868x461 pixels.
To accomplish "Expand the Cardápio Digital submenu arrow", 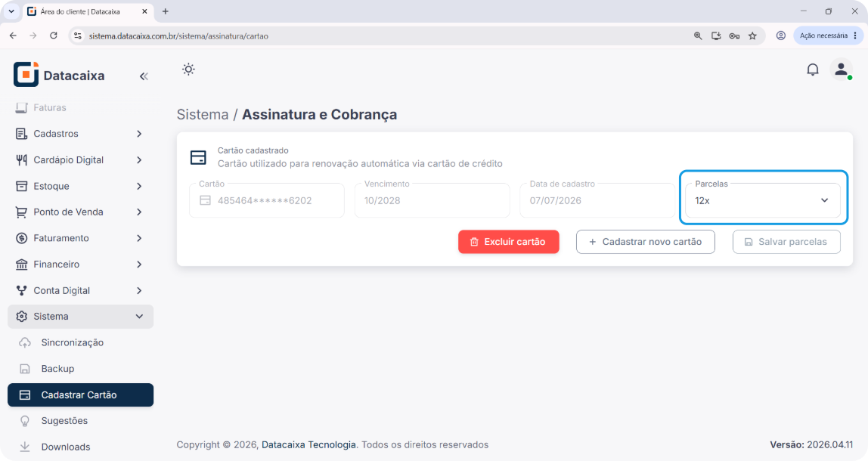I will click(x=139, y=160).
